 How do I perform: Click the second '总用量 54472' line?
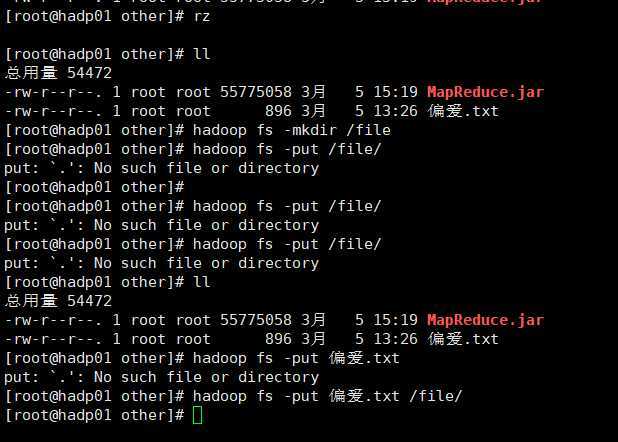[x=58, y=301]
